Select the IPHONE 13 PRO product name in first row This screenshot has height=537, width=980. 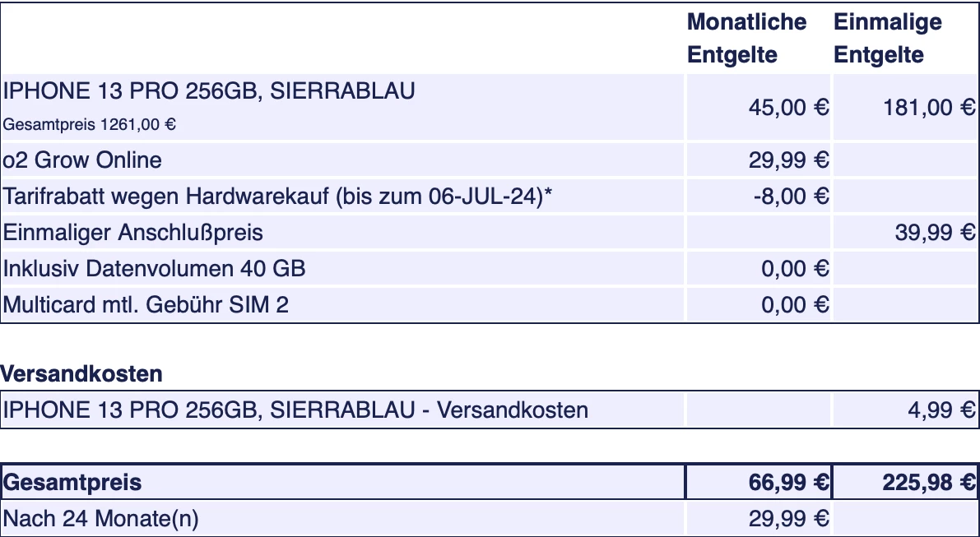coord(209,91)
